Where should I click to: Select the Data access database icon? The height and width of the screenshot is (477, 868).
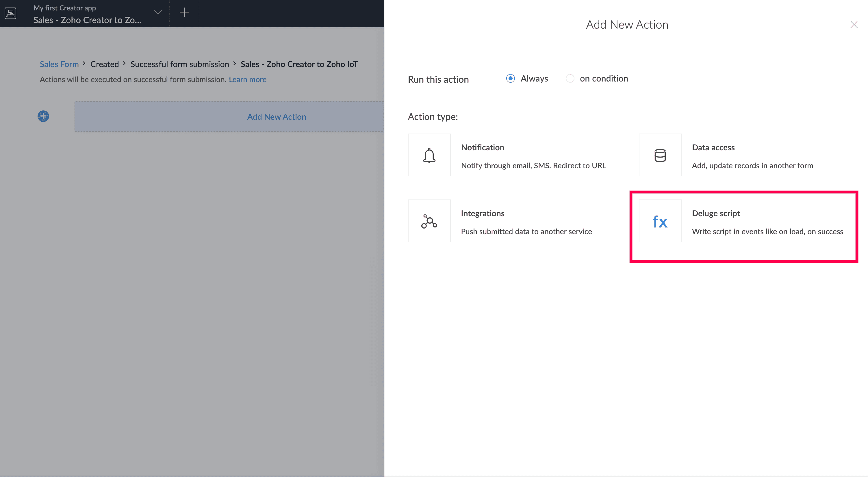pos(660,155)
